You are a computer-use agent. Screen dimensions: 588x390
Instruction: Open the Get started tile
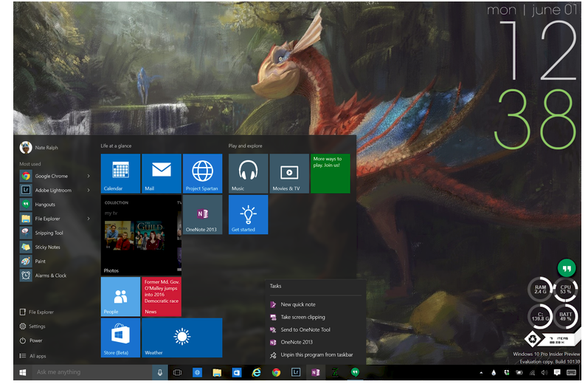pos(248,215)
